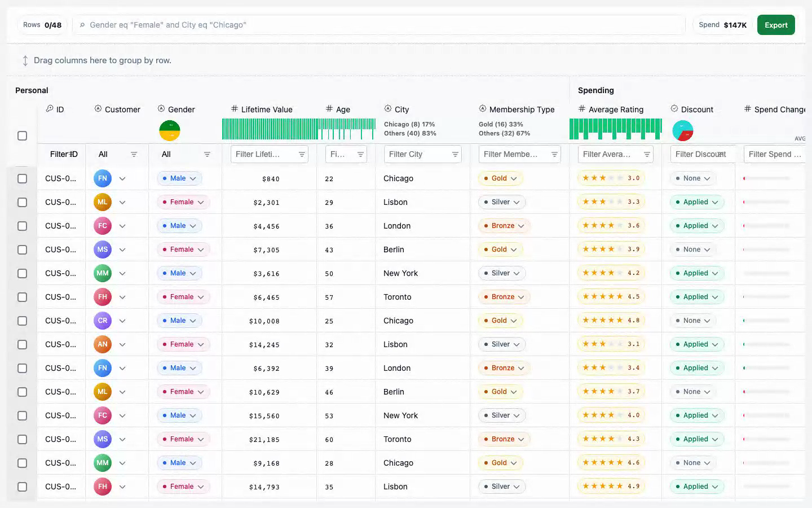This screenshot has height=508, width=812.
Task: Click the AN customer avatar
Action: [103, 344]
